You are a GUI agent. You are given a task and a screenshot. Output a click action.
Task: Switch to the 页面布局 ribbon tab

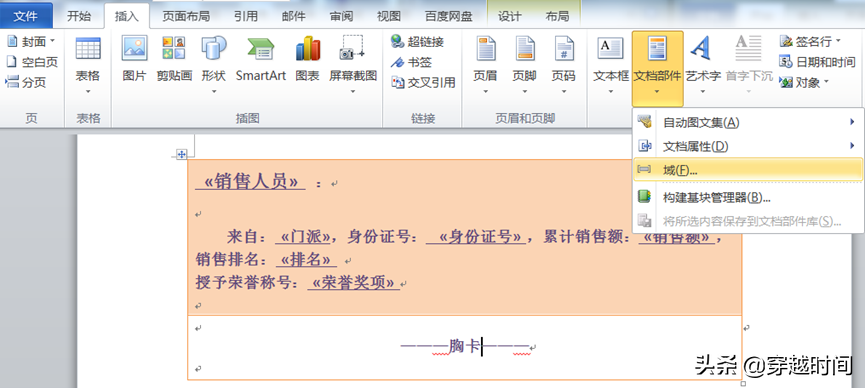pos(186,16)
